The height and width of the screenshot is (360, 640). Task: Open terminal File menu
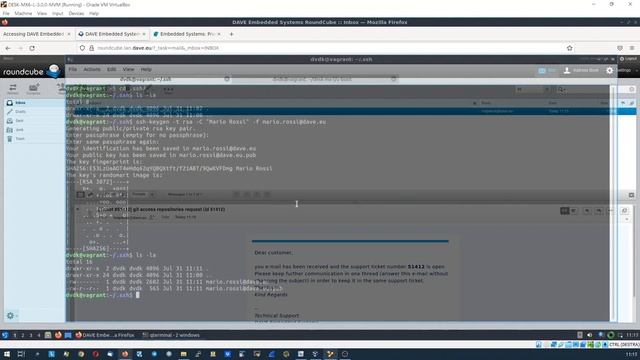click(73, 69)
